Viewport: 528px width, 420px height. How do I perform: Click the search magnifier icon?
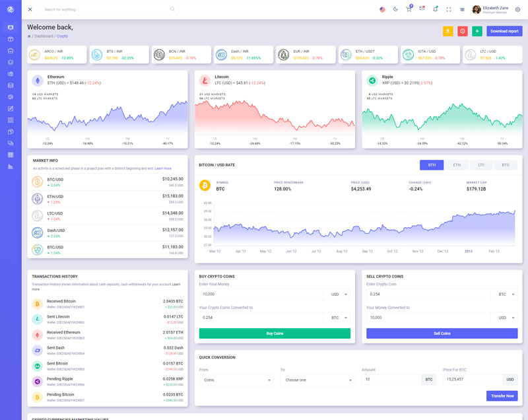tap(172, 9)
